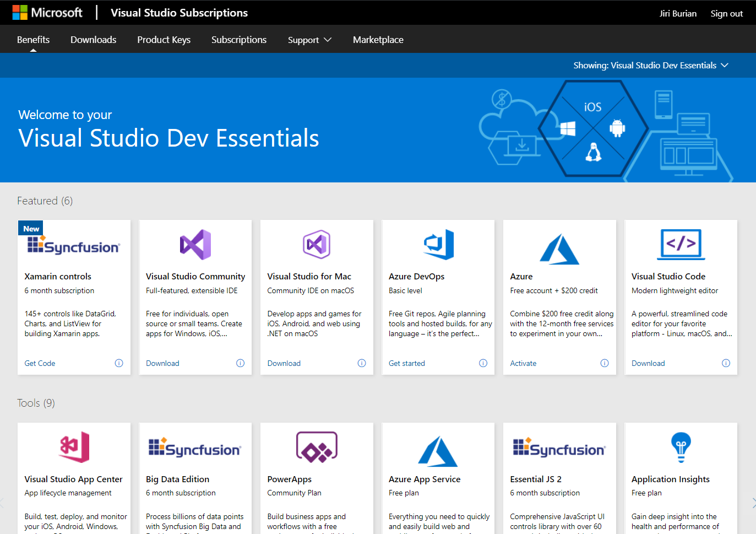The width and height of the screenshot is (756, 534).
Task: Select the PowerApps card title
Action: [x=290, y=479]
